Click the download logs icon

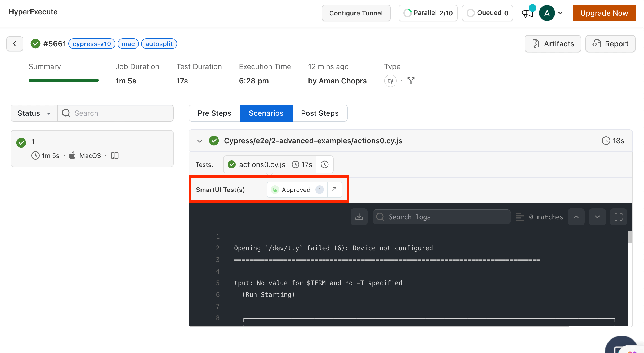pyautogui.click(x=359, y=217)
